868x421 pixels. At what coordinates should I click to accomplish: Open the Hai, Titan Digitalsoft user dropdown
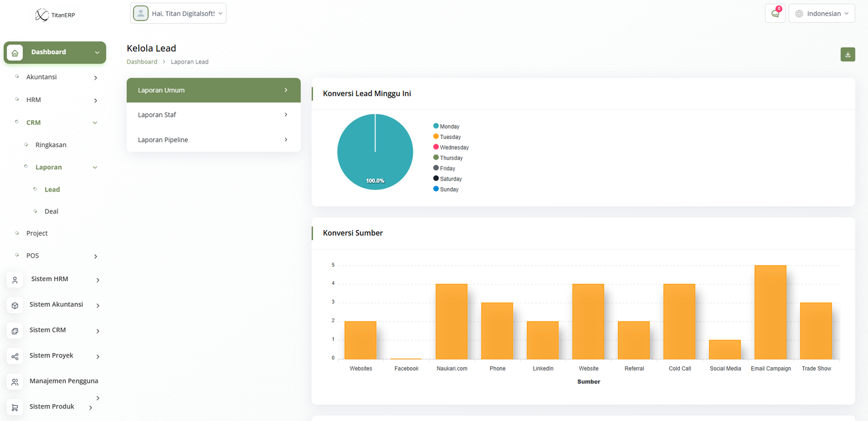pyautogui.click(x=178, y=14)
